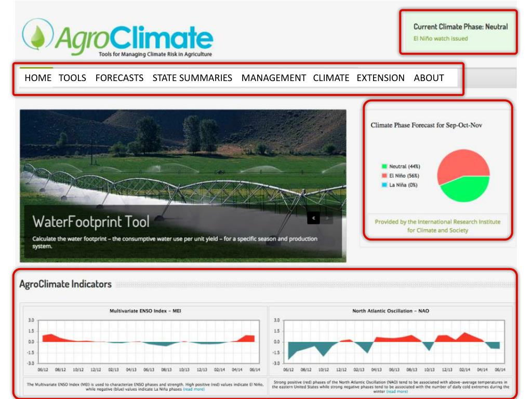Open the HOME menu item
The width and height of the screenshot is (532, 399).
pyautogui.click(x=38, y=78)
